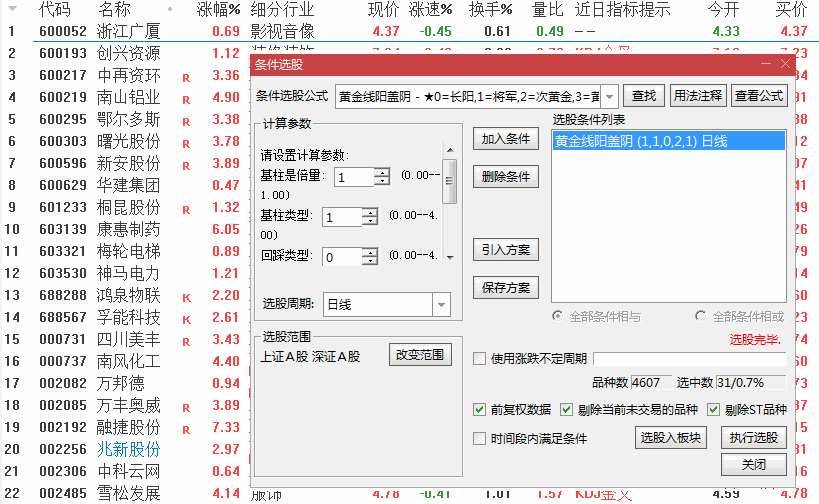Image resolution: width=819 pixels, height=504 pixels.
Task: Click the 品种数 4607 field
Action: click(x=650, y=383)
